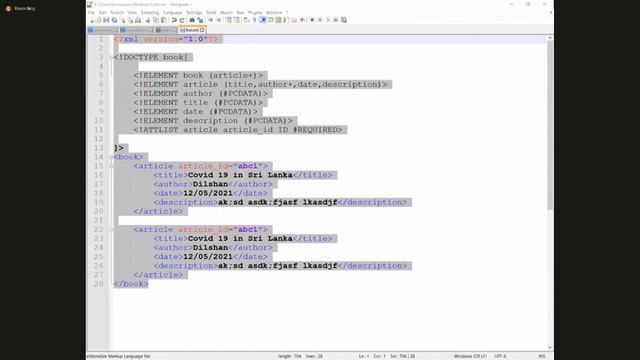Open the Window menu
This screenshot has width=640, height=360.
pos(274,13)
